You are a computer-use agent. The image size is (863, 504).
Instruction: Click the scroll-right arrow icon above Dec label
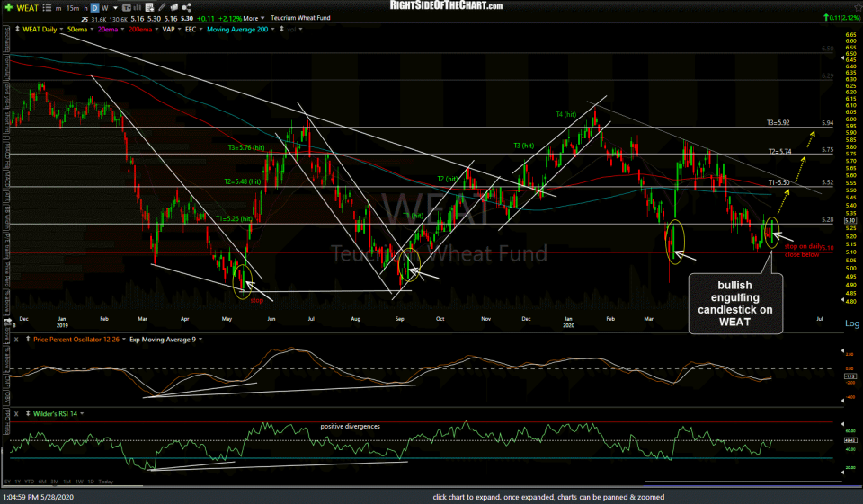[8, 319]
